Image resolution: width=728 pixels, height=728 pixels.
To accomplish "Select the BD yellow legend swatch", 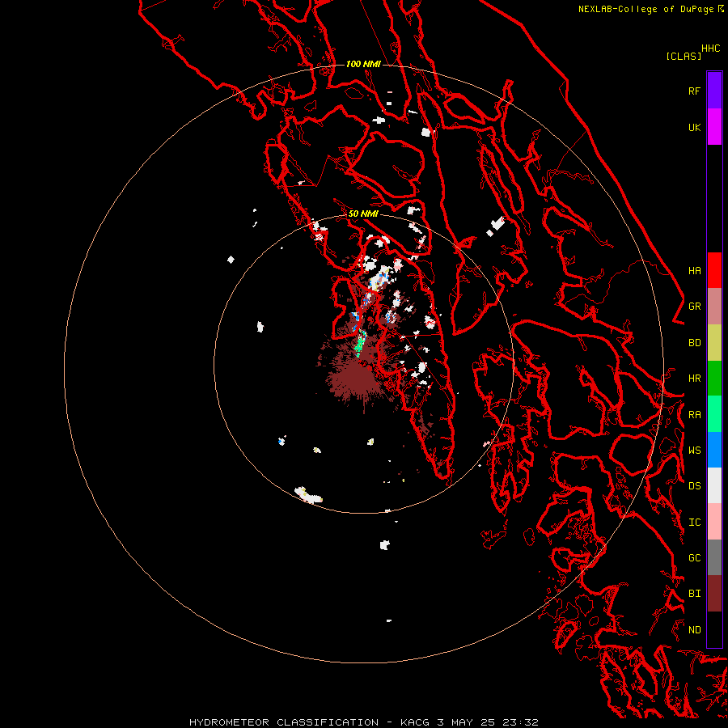I will tap(714, 343).
